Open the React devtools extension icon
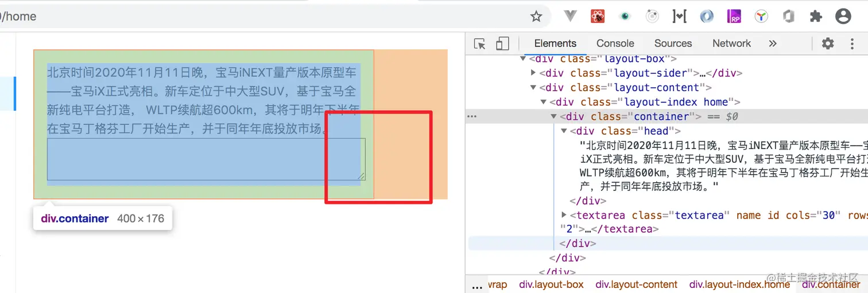The width and height of the screenshot is (868, 293). [598, 17]
